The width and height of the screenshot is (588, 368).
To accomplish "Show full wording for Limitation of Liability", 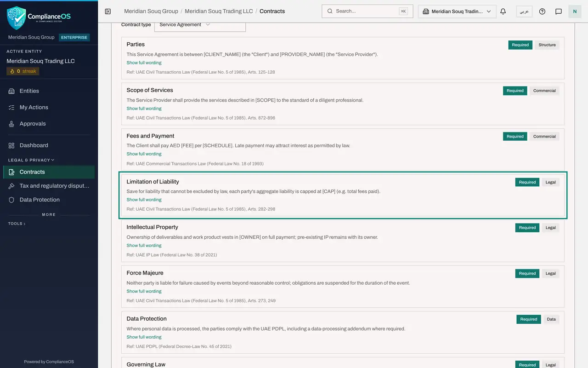I will click(x=144, y=200).
